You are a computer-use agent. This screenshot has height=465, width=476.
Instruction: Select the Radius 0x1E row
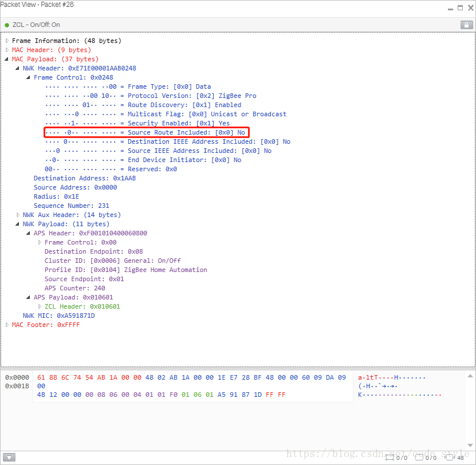(x=57, y=196)
